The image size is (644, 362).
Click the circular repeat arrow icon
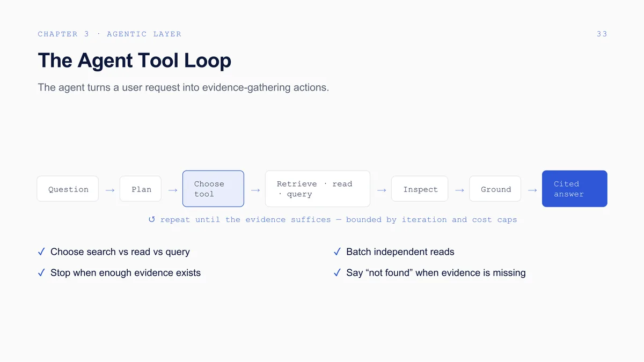[151, 219]
